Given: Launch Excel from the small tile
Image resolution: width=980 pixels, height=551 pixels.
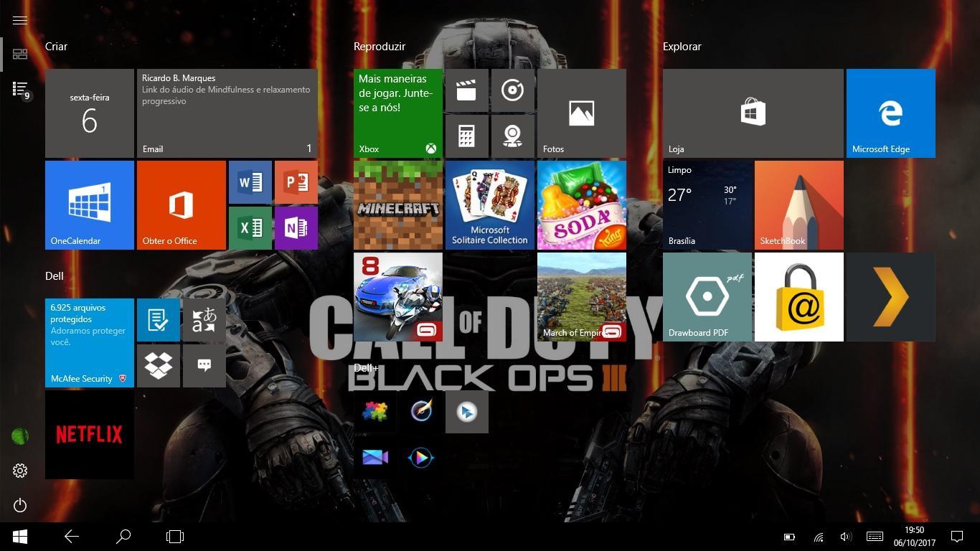Looking at the screenshot, I should pyautogui.click(x=250, y=228).
